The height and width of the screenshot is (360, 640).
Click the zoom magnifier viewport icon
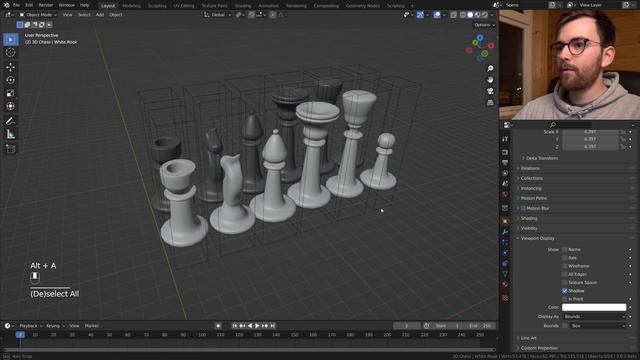click(x=490, y=68)
